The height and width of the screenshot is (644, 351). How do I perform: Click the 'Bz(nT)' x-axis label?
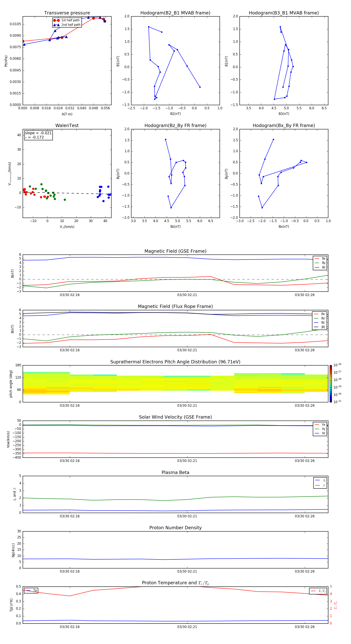[175, 227]
